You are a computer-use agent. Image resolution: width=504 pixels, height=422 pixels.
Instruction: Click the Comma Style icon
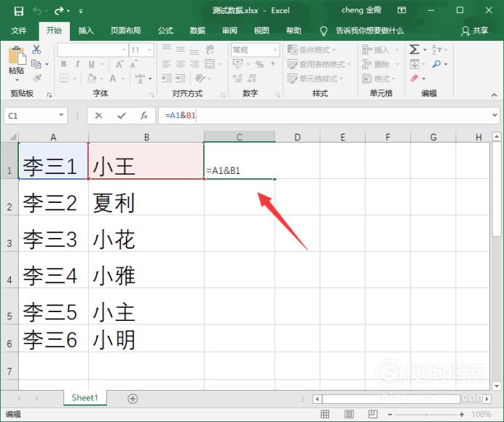[272, 64]
